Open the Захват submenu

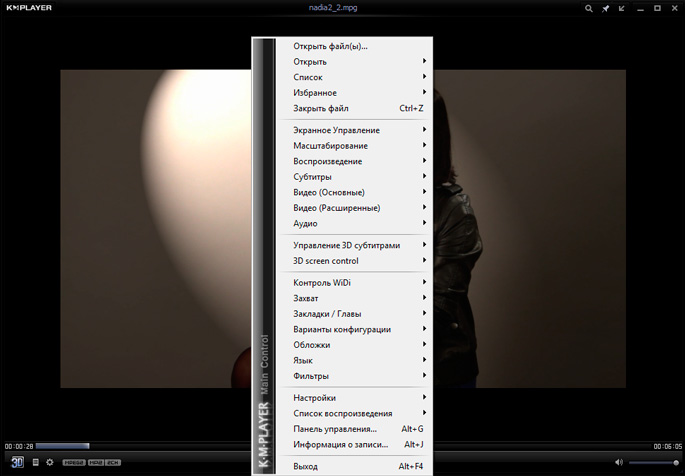[354, 298]
